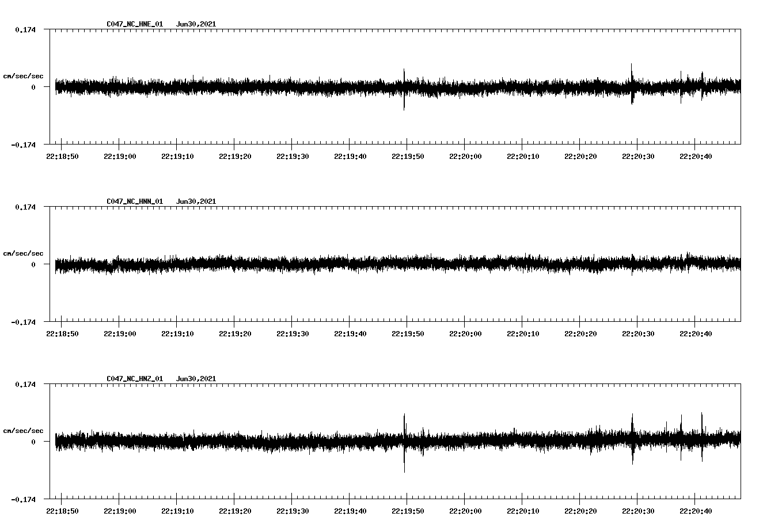782x532 pixels.
Task: Click 22:20:30 time label under HNZ plot
Action: [x=638, y=511]
